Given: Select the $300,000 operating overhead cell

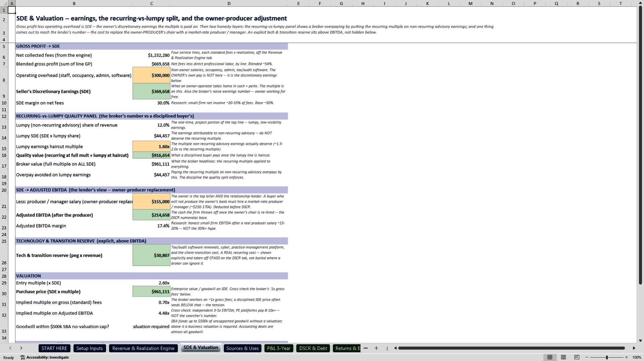Looking at the screenshot, I should (152, 75).
